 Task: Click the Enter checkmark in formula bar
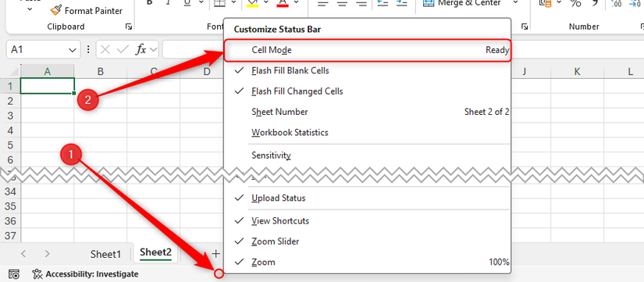pos(123,50)
